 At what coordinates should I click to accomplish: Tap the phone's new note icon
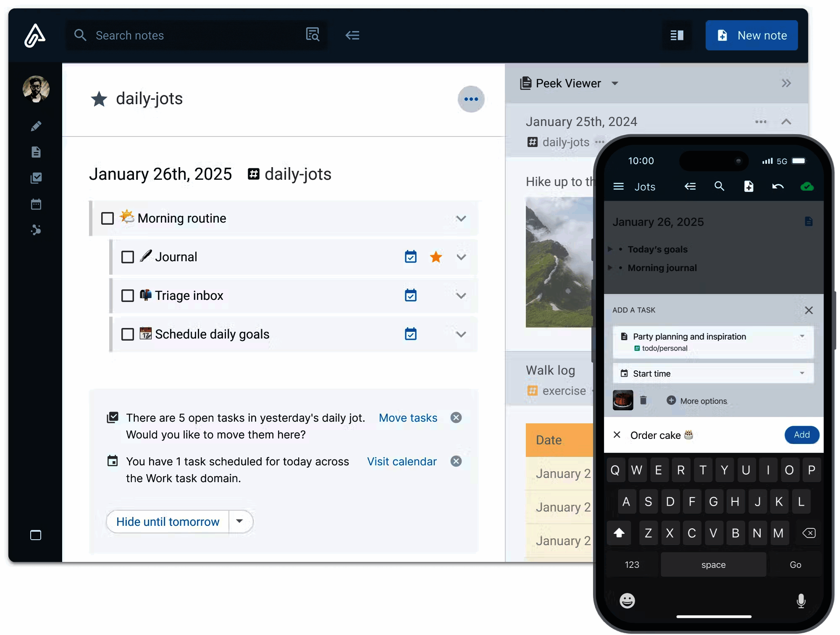click(x=748, y=186)
